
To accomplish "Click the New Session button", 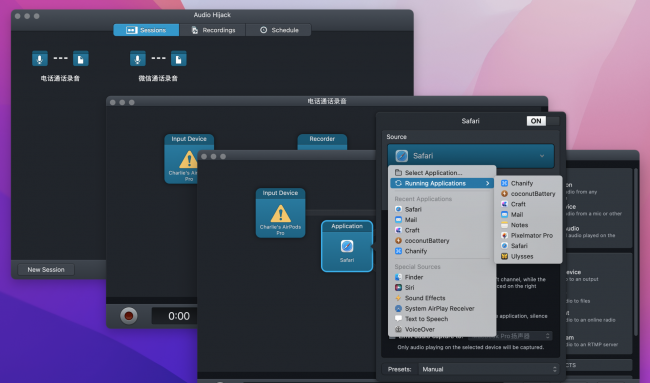I will pos(46,269).
